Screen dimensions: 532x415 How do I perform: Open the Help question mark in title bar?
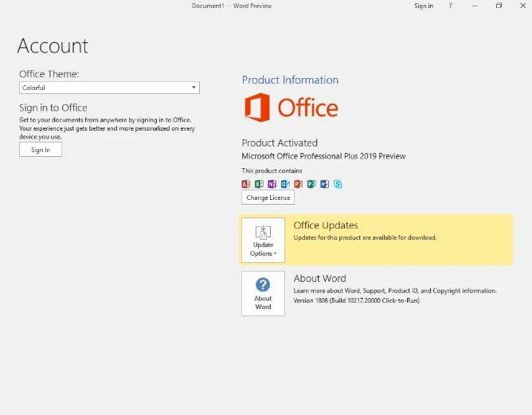pos(450,6)
